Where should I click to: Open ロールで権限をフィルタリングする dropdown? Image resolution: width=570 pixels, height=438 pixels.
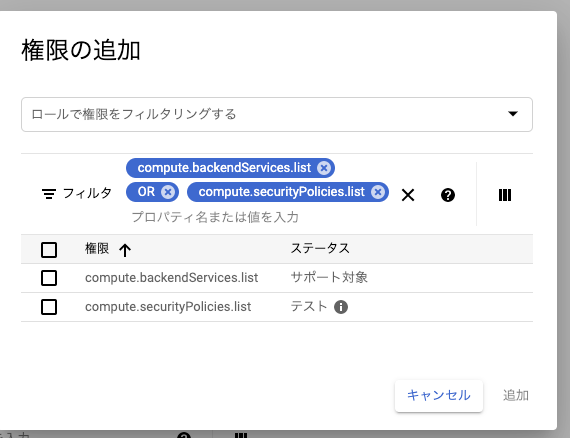tap(277, 114)
